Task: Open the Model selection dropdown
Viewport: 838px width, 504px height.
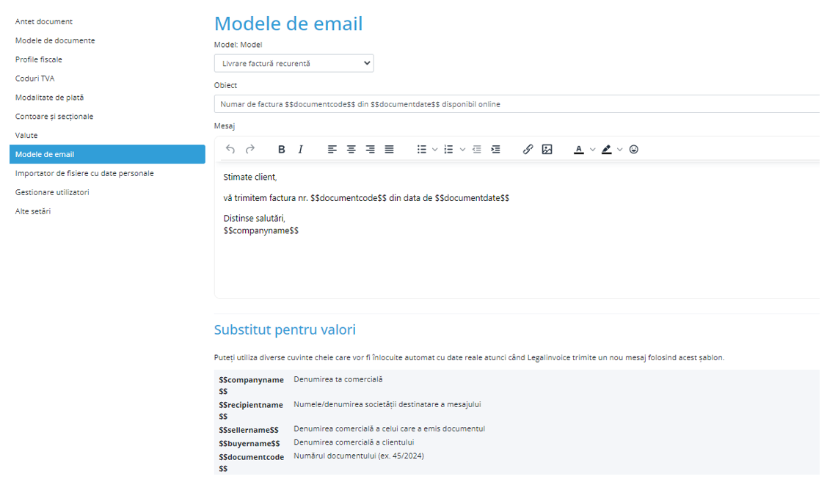Action: [x=294, y=63]
